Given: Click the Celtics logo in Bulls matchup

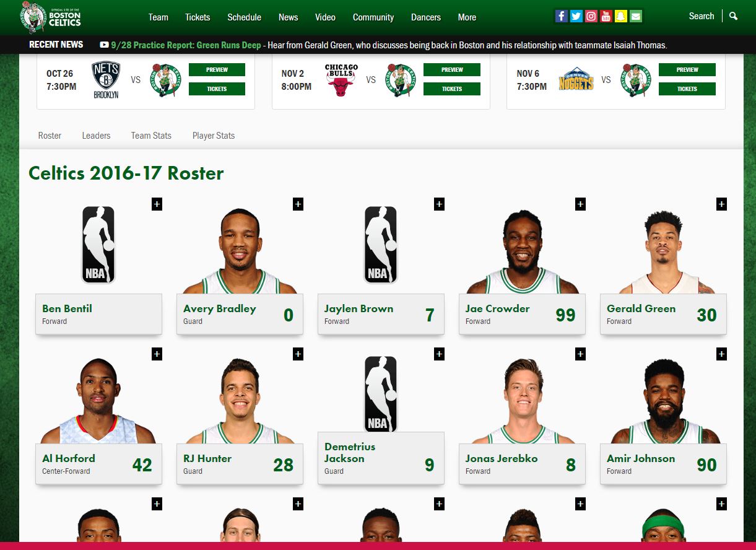Looking at the screenshot, I should tap(401, 80).
